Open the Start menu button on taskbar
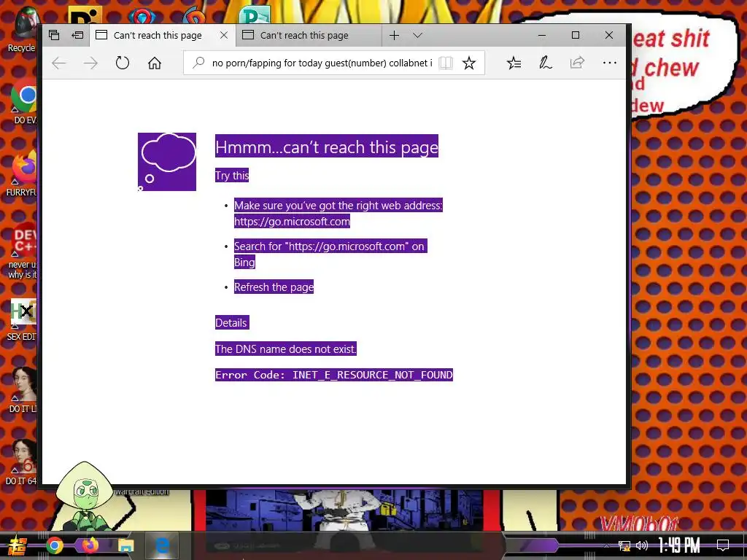 [17, 545]
